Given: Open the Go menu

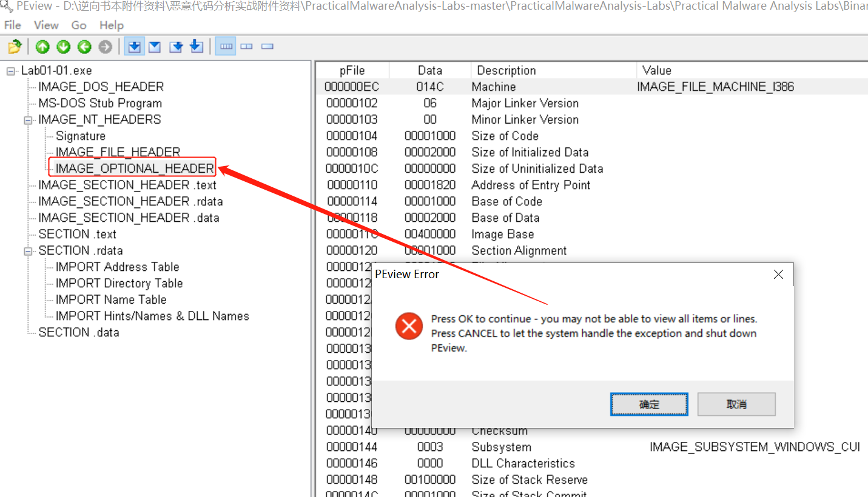Looking at the screenshot, I should [x=79, y=25].
